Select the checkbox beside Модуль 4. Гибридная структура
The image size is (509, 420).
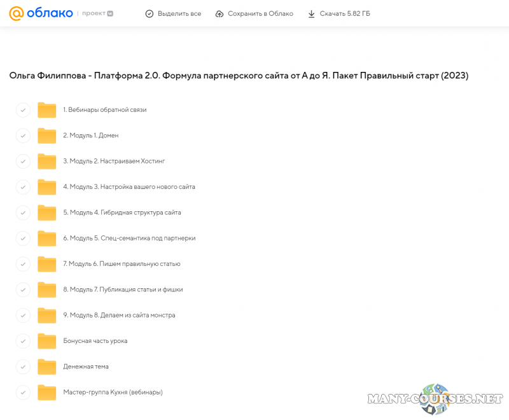click(23, 213)
